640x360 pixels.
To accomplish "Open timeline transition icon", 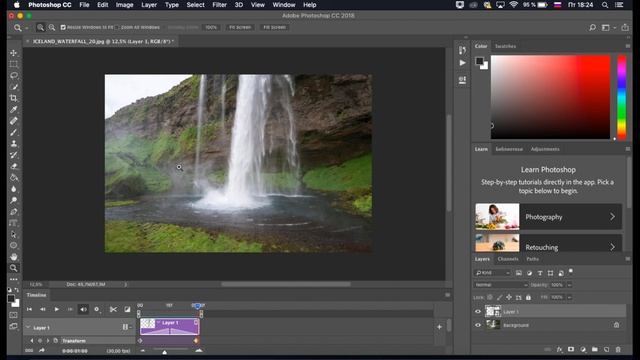I will [x=127, y=309].
